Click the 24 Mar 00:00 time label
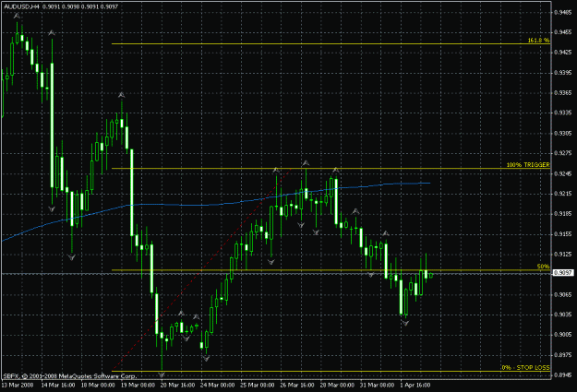The width and height of the screenshot is (577, 392). (x=217, y=385)
